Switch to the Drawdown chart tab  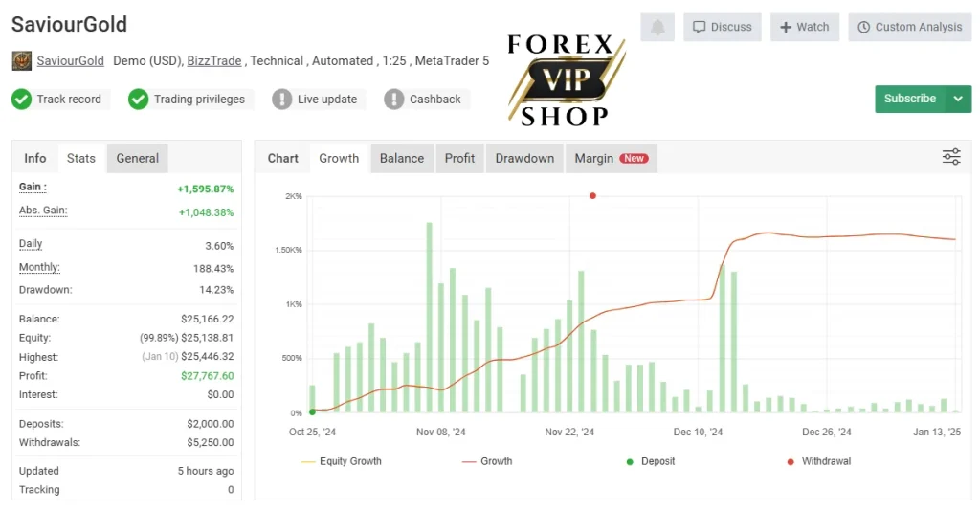tap(525, 158)
